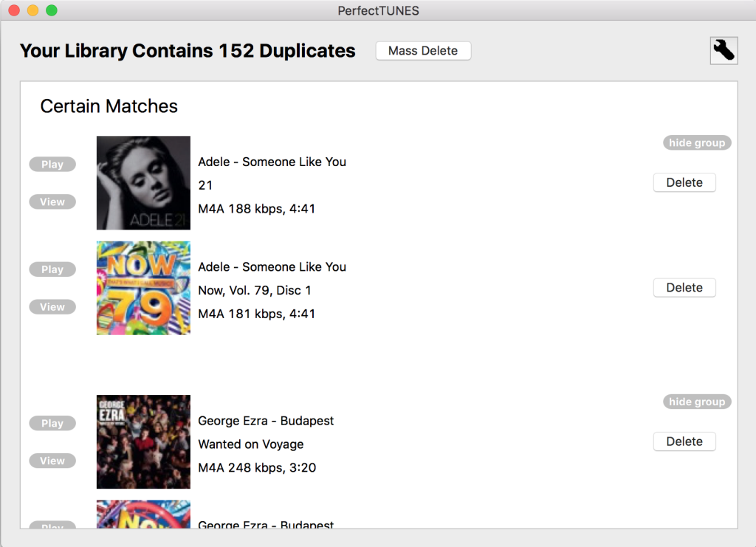This screenshot has width=756, height=547.
Task: Click the Mass Delete button
Action: pos(423,51)
